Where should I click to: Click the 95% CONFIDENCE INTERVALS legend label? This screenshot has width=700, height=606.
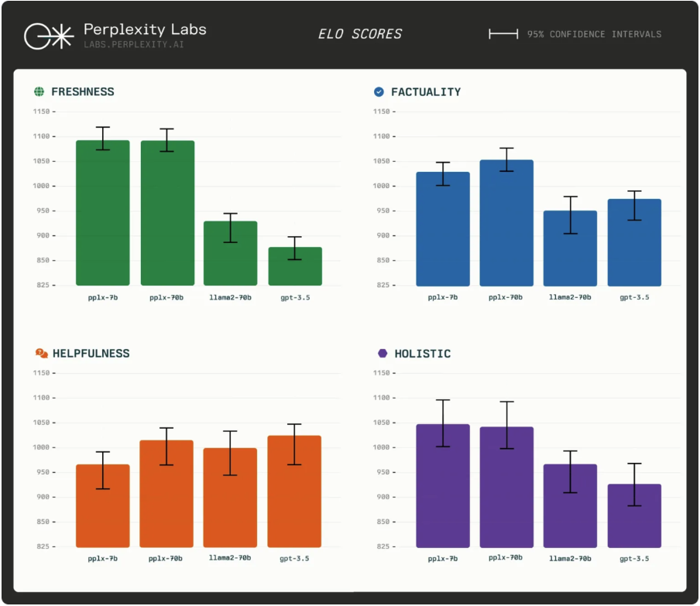pyautogui.click(x=594, y=34)
